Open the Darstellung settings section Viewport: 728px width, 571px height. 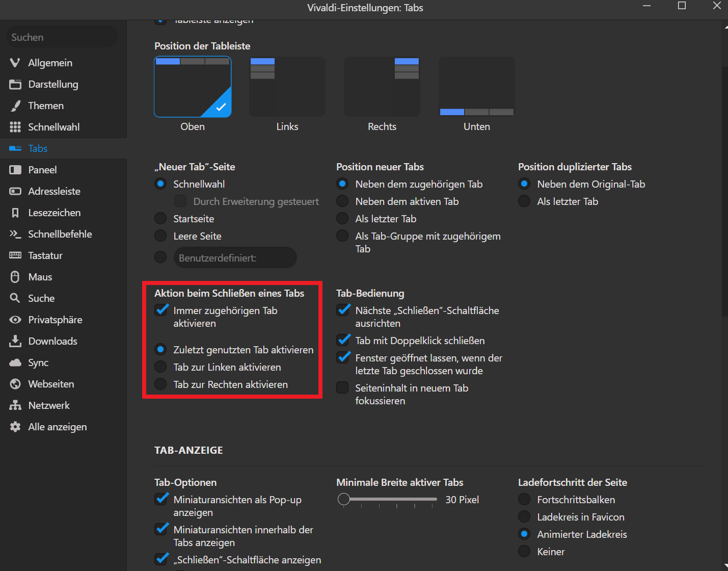(x=63, y=84)
